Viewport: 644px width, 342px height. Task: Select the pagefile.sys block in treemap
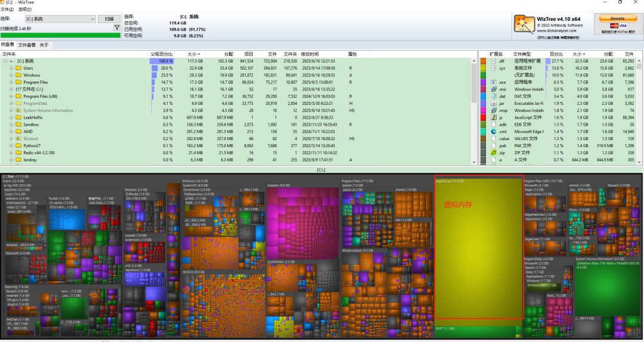(x=478, y=250)
